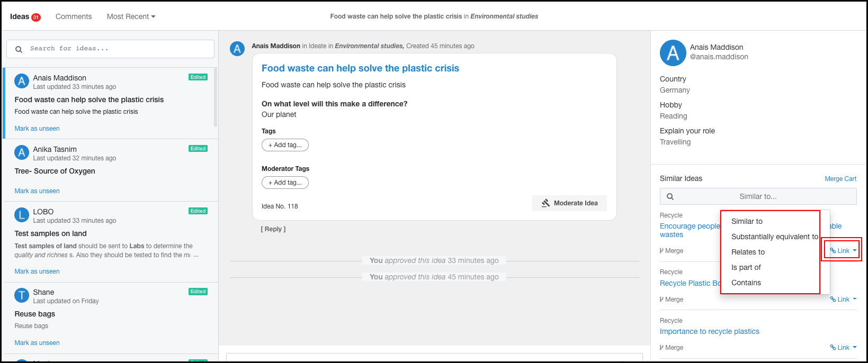Open Link dropdown for Recycle Plastic idea
Screen dimensions: 868x363
click(x=843, y=300)
